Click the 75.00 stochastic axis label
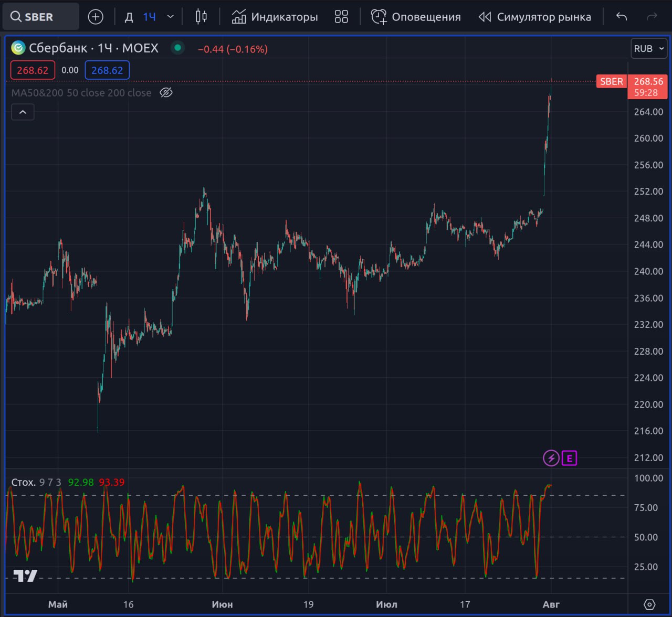The width and height of the screenshot is (672, 617). coord(646,507)
